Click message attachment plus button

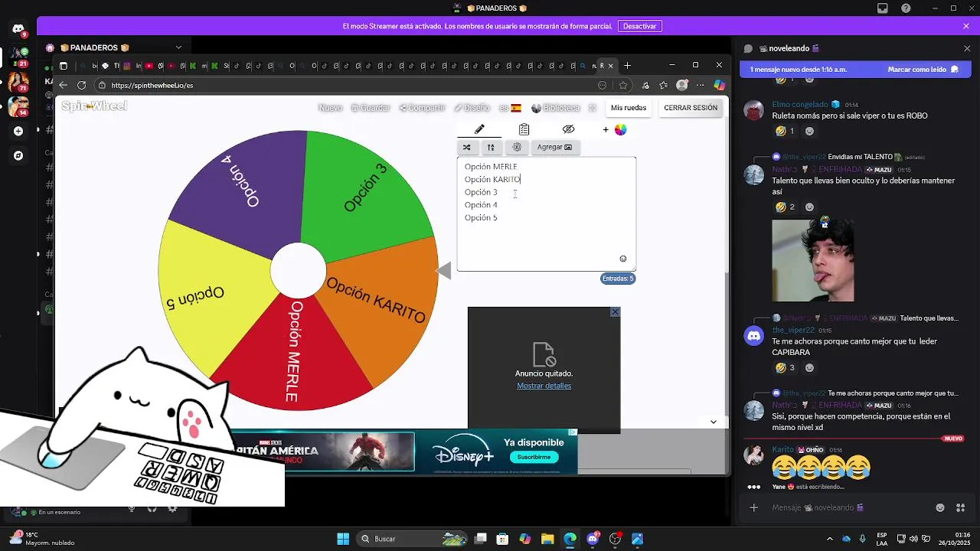753,507
